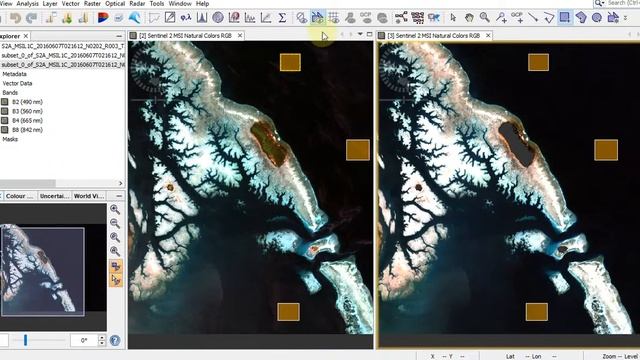Select the Draw Rectangle tool
The image size is (640, 360).
point(565,18)
